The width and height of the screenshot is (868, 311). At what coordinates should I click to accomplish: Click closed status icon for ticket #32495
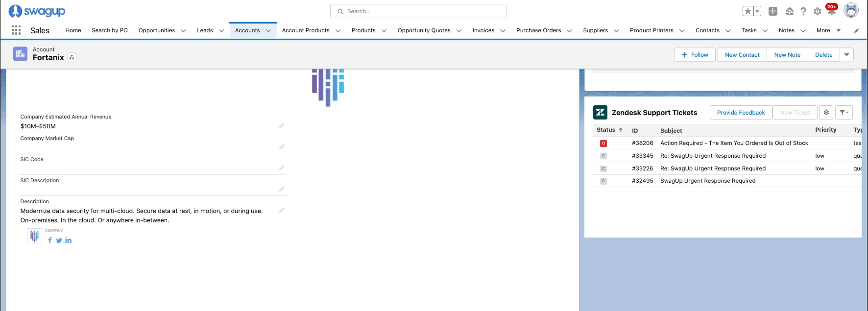(x=603, y=181)
